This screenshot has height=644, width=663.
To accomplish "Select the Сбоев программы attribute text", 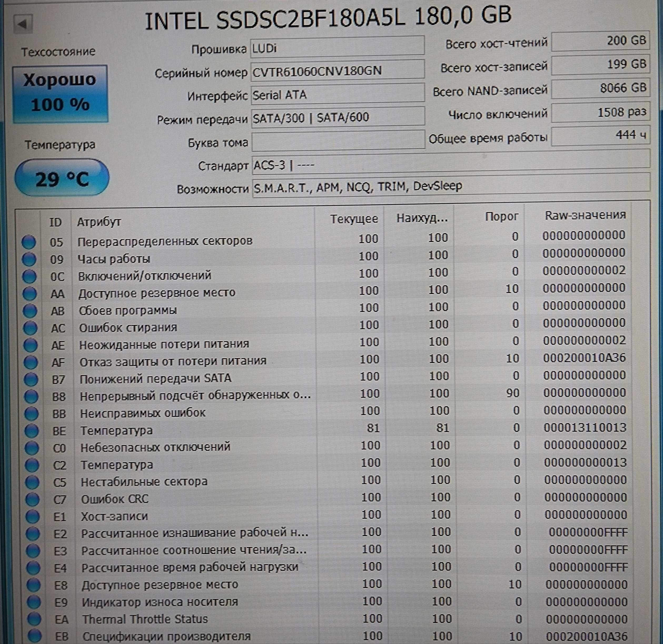I will tap(128, 311).
